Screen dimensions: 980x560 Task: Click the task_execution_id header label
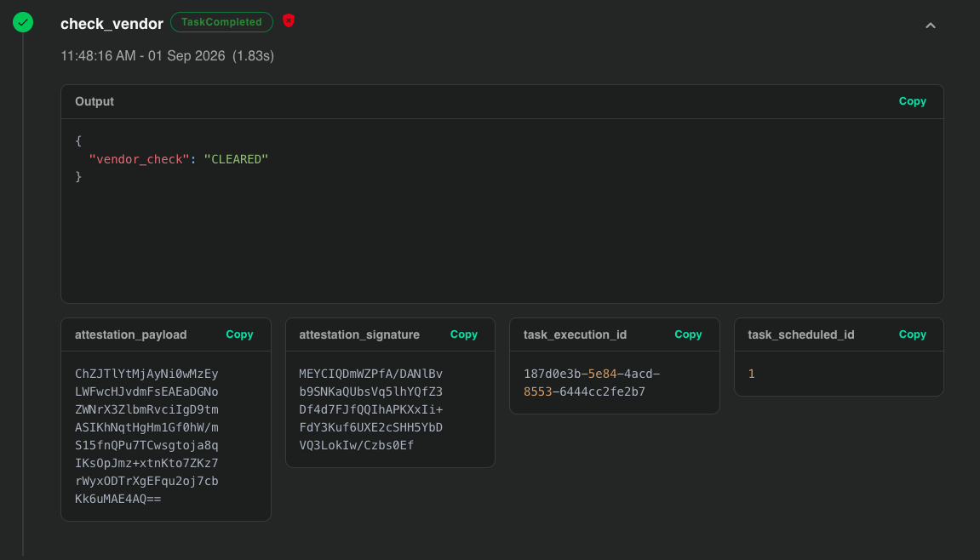point(575,335)
